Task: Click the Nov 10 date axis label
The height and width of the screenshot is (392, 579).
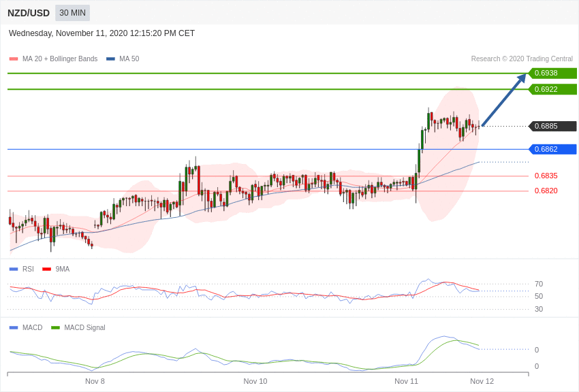Action: click(x=255, y=381)
